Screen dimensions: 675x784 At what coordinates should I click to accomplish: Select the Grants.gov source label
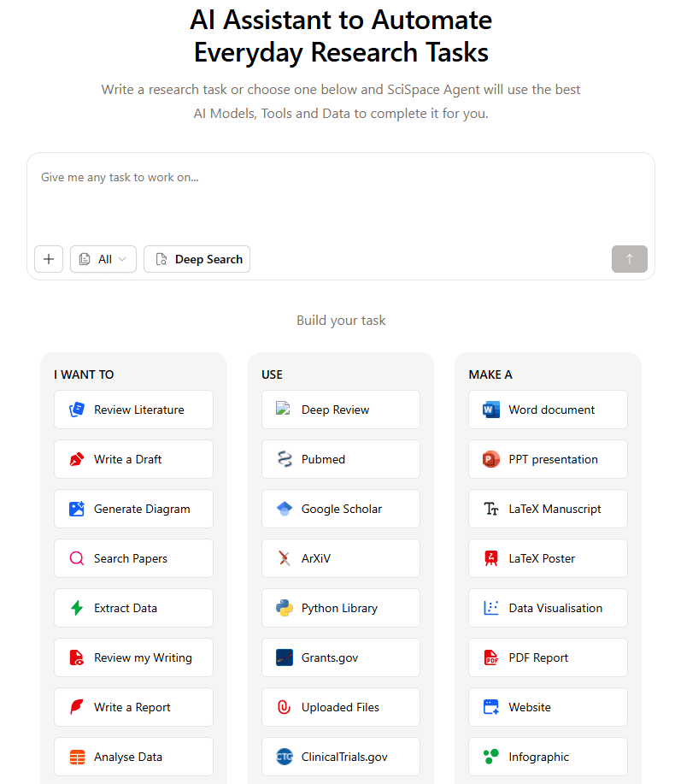coord(330,657)
